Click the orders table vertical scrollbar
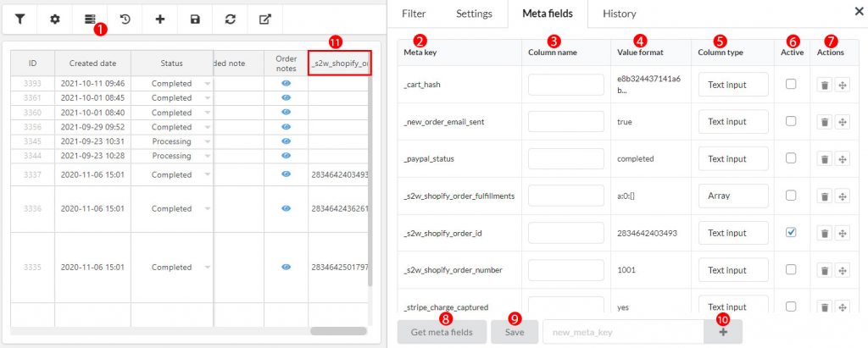Viewport: 868px width, 348px height. 370,183
